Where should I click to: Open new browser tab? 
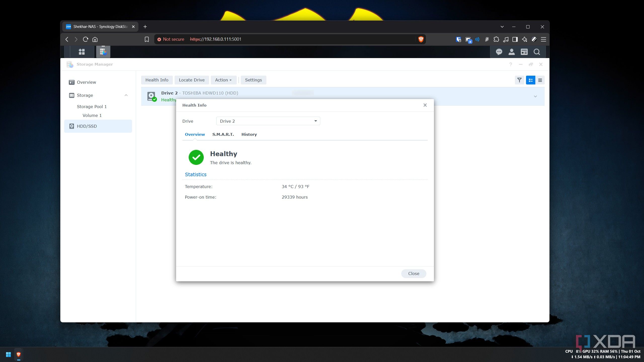point(145,27)
